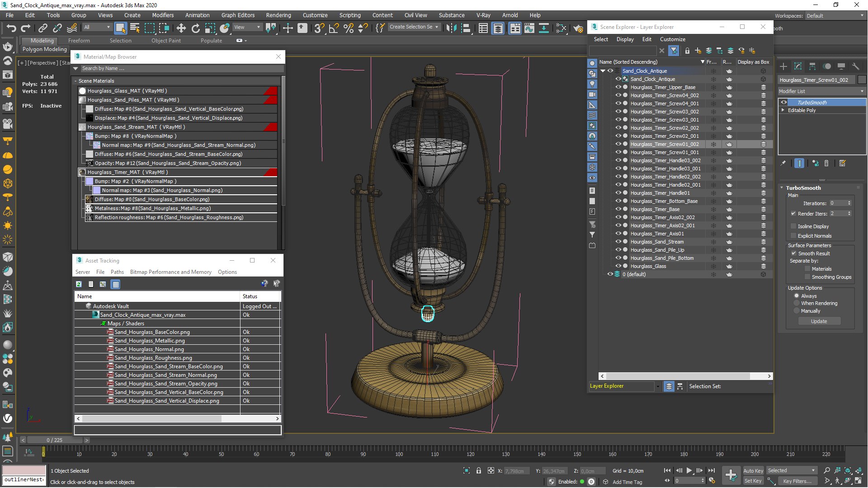
Task: Click the Auto Key button
Action: [x=753, y=471]
